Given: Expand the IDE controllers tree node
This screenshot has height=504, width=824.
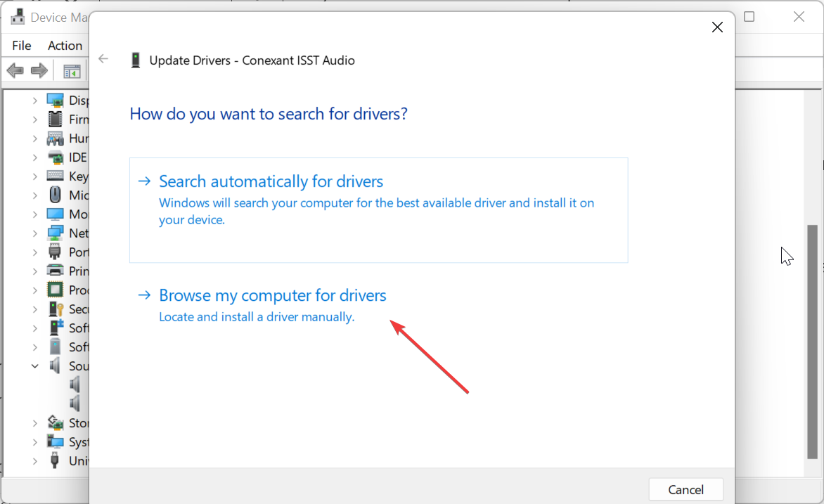Looking at the screenshot, I should click(34, 157).
